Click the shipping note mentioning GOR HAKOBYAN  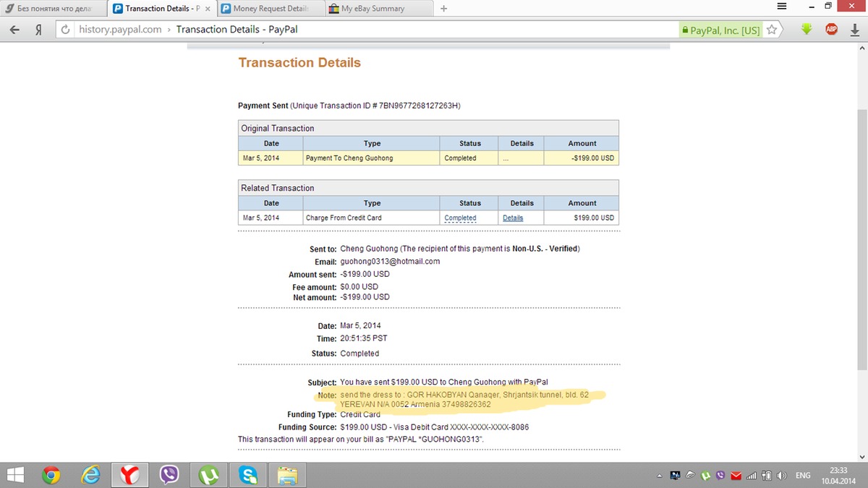coord(464,400)
